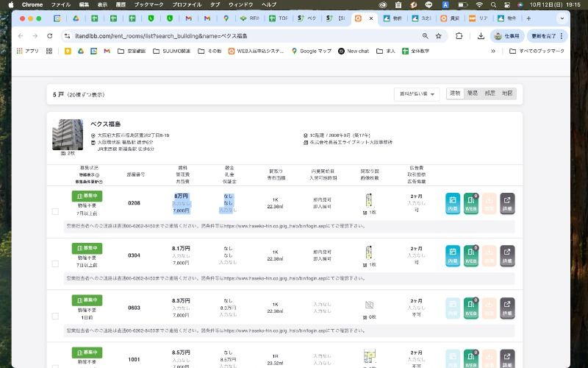Open 詳細 details for room 0603
Viewport: 588px width, 368px height.
507,307
